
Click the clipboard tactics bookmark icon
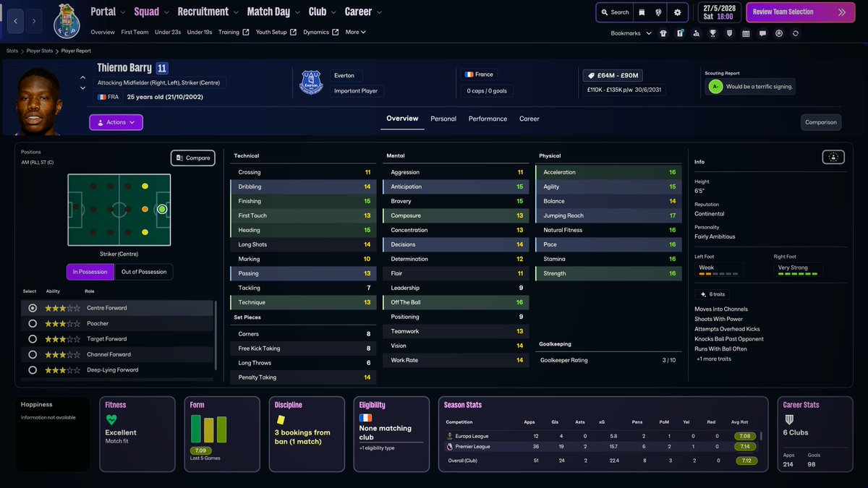click(680, 33)
